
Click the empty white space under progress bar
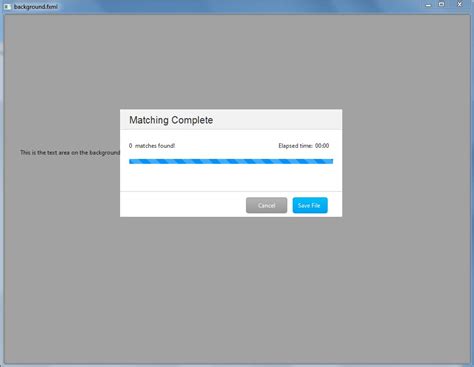[231, 178]
